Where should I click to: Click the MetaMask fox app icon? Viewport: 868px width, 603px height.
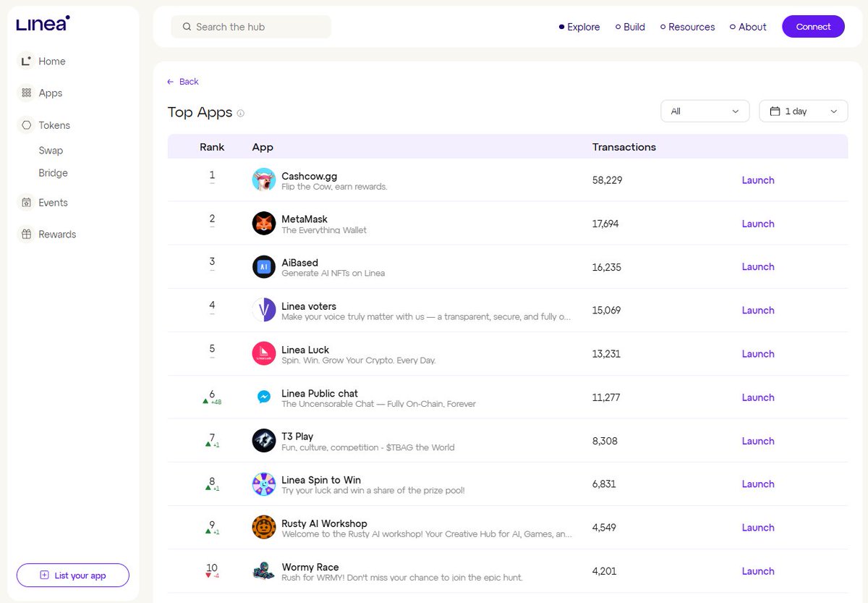(x=263, y=223)
